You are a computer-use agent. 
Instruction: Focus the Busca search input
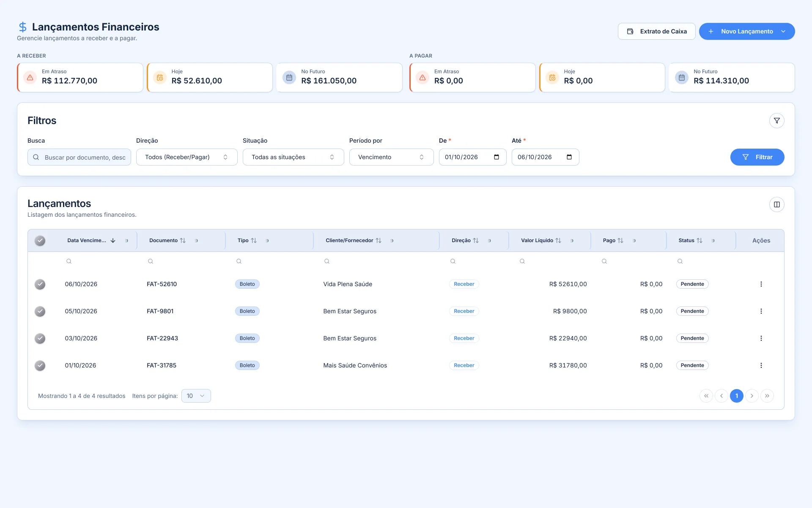tap(79, 157)
